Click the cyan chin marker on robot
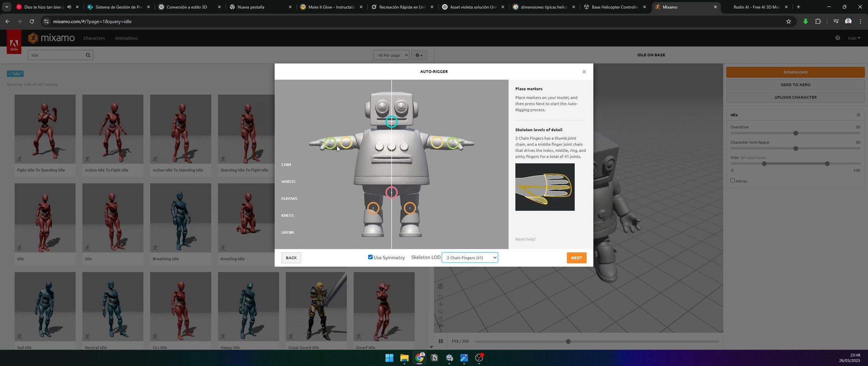 391,122
